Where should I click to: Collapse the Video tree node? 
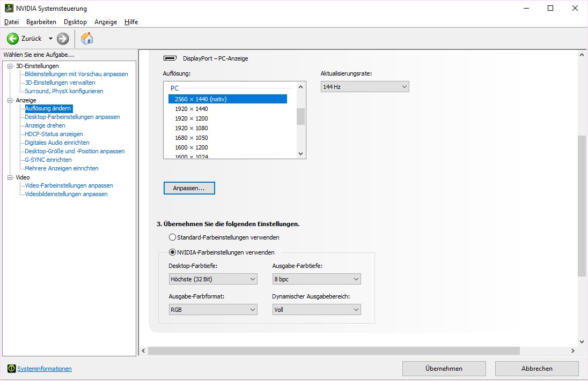[10, 177]
